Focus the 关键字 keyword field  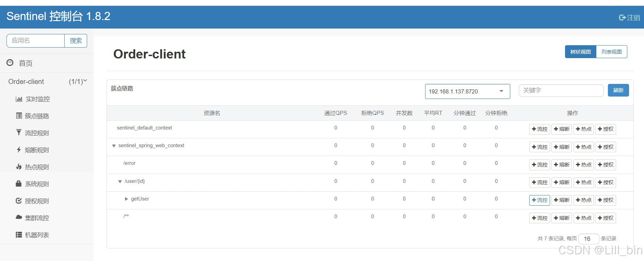(x=561, y=90)
